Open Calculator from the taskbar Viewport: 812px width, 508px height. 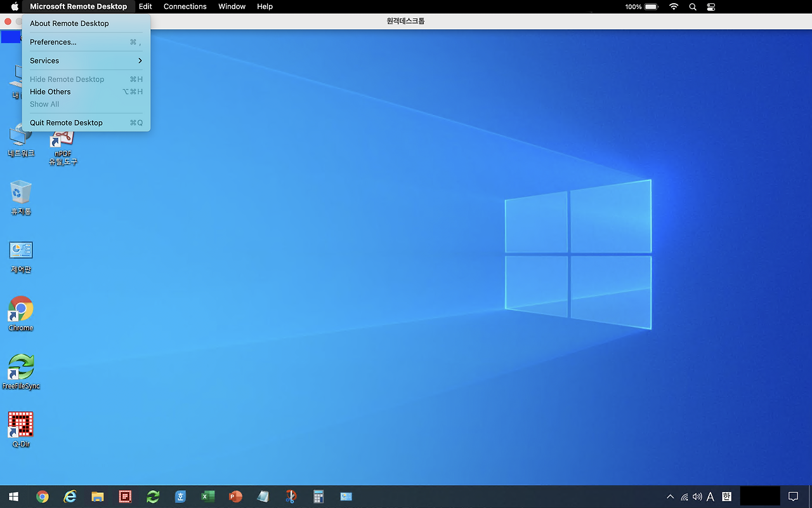(318, 497)
